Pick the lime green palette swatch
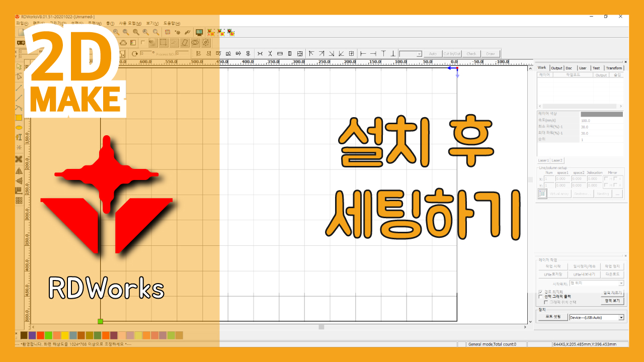This screenshot has height=362, width=644. tap(48, 335)
